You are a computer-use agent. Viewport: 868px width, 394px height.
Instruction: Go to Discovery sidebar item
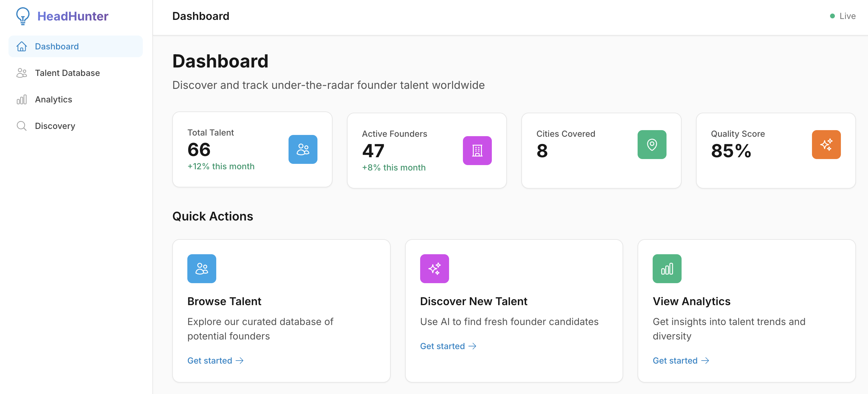(55, 126)
